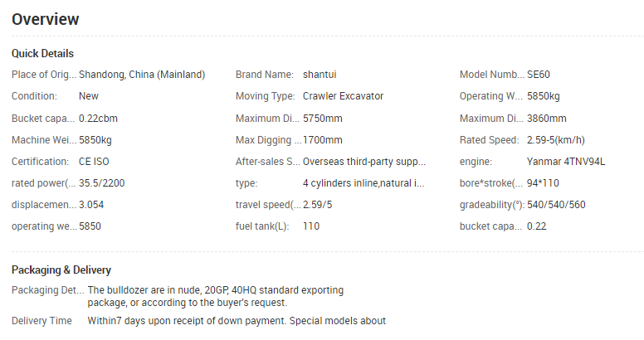Image resolution: width=644 pixels, height=340 pixels.
Task: Click the Crawler Excavator moving type value
Action: click(343, 96)
